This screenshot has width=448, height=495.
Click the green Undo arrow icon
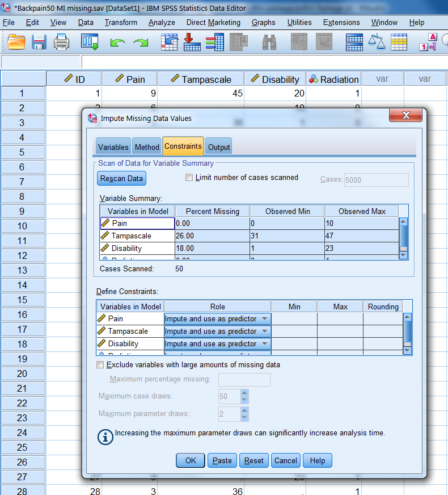(117, 43)
